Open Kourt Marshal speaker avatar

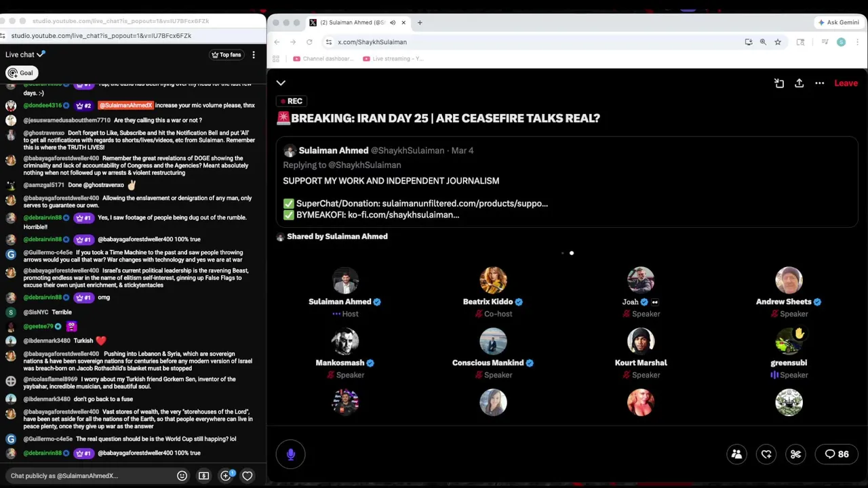pyautogui.click(x=641, y=342)
